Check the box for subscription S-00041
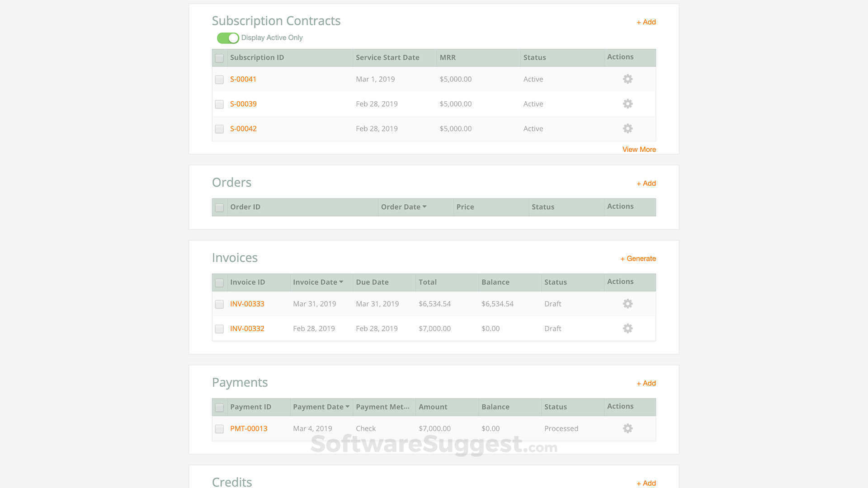 pyautogui.click(x=219, y=80)
